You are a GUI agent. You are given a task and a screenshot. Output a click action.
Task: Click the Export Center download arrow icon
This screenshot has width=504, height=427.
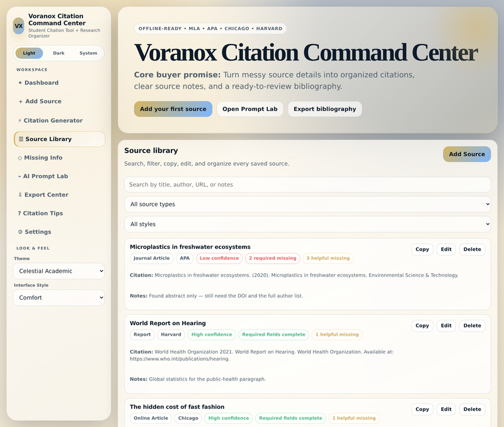(20, 195)
